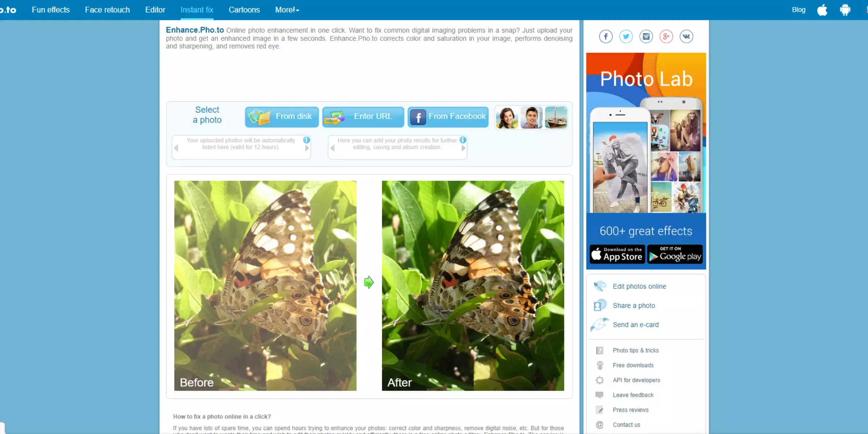Click the Enter URL button
Screen dimensions: 868x434
tap(363, 116)
